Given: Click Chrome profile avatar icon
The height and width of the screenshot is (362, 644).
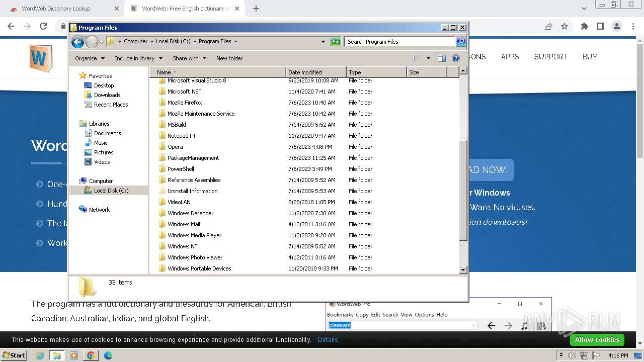Looking at the screenshot, I should [x=616, y=26].
